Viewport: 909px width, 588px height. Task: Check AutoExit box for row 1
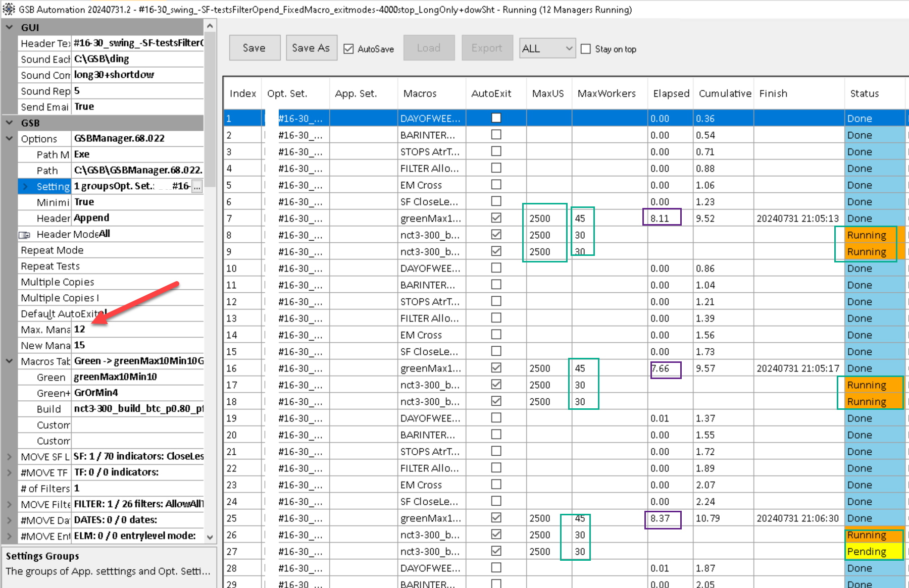496,118
